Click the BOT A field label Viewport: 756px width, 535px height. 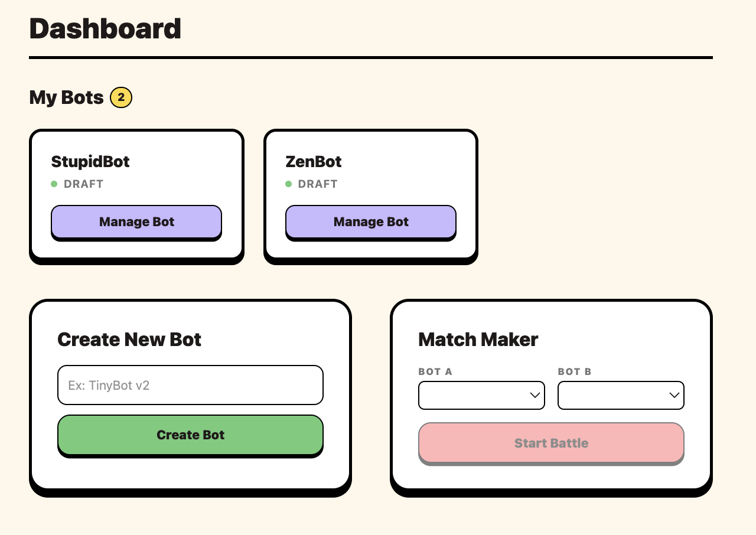[x=435, y=371]
